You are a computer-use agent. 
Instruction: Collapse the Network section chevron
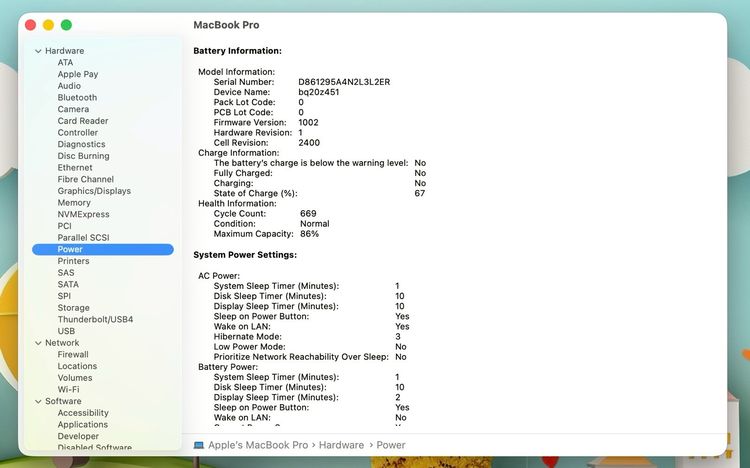coord(38,343)
